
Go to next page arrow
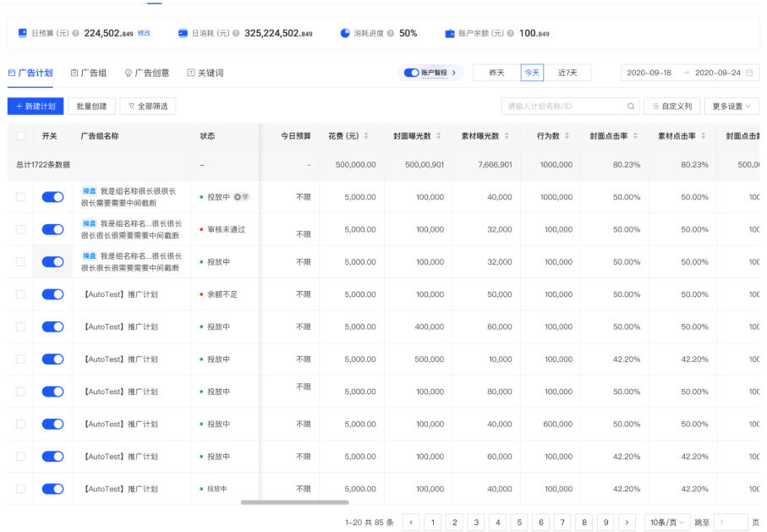coord(627,522)
